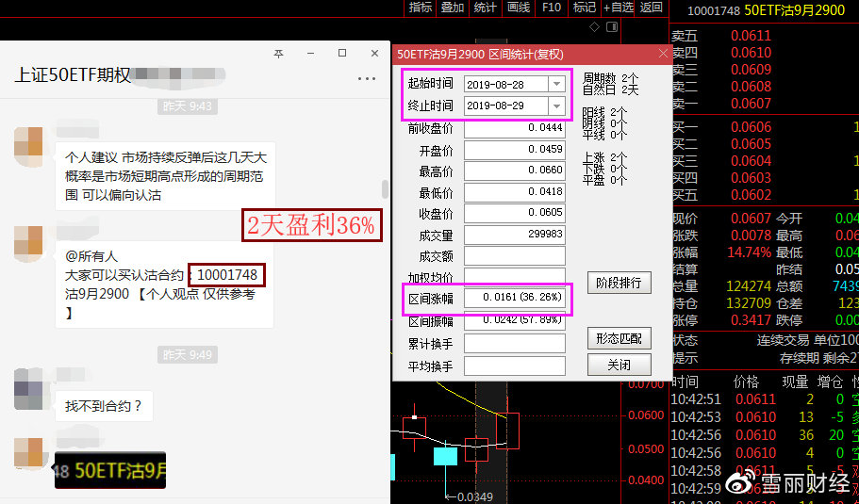This screenshot has height=504, width=859.
Task: Click the end date field 2019-08-29
Action: (x=506, y=106)
